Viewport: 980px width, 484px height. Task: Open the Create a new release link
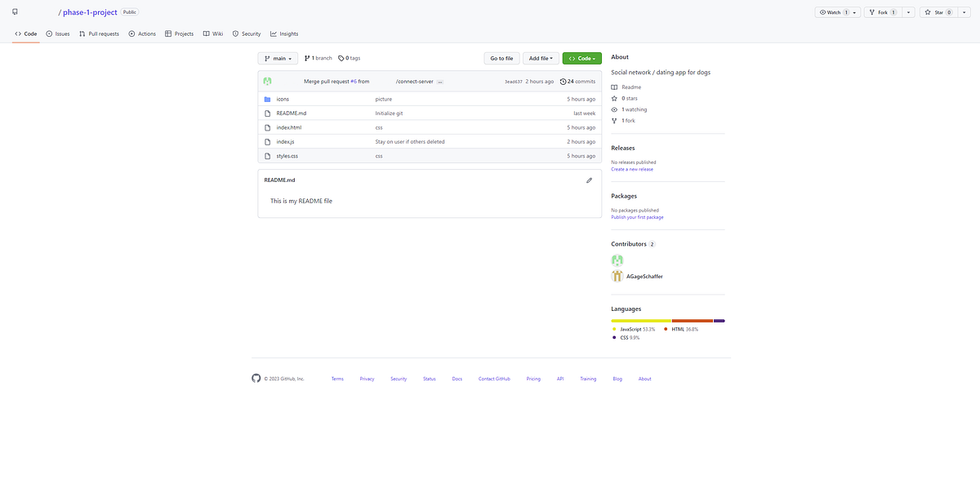pos(634,169)
